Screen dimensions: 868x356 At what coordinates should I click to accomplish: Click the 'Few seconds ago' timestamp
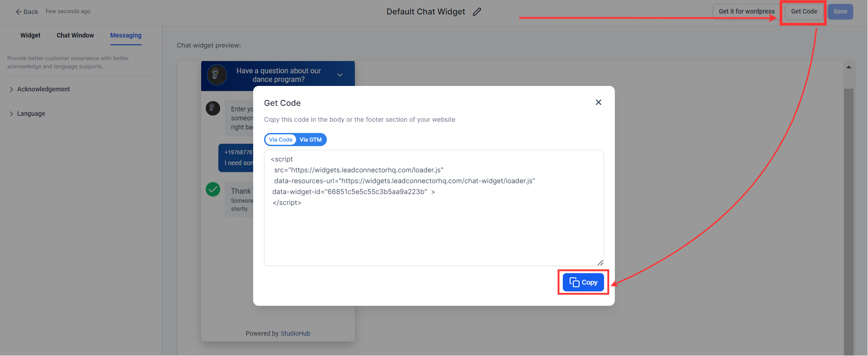tap(68, 11)
